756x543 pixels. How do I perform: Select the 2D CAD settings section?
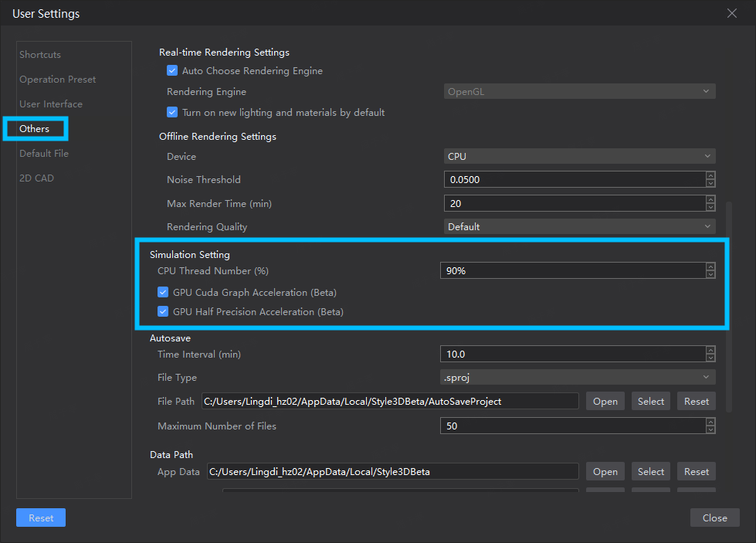[x=37, y=178]
